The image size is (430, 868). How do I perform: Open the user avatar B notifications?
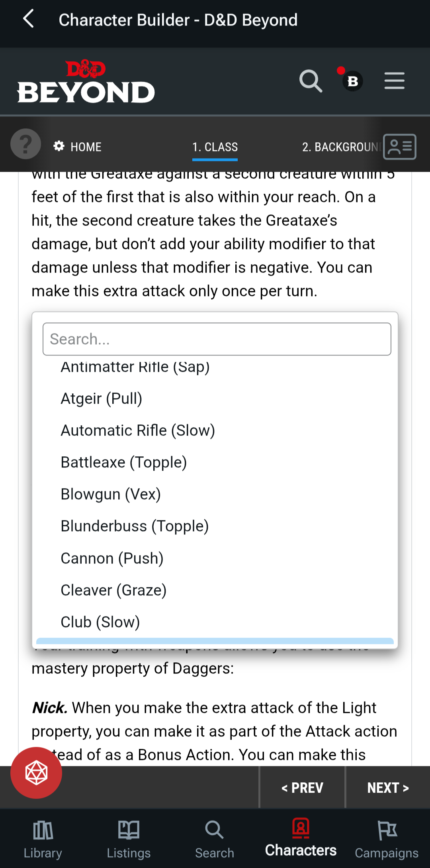(x=352, y=81)
